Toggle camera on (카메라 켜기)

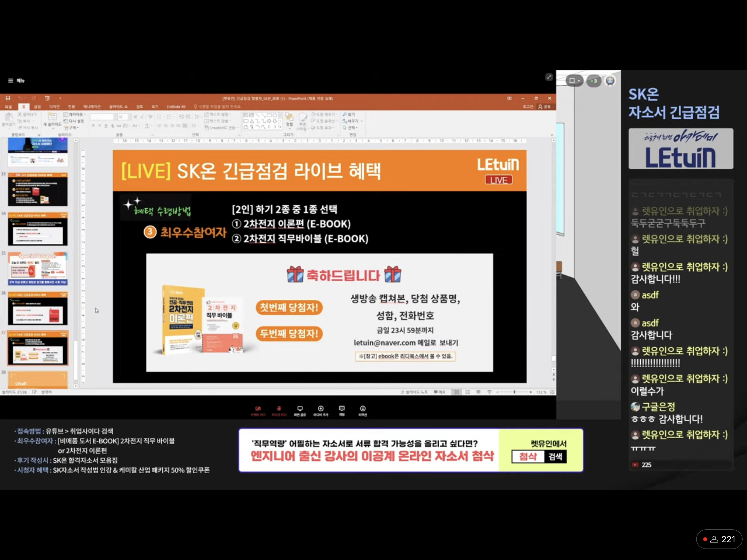258,411
